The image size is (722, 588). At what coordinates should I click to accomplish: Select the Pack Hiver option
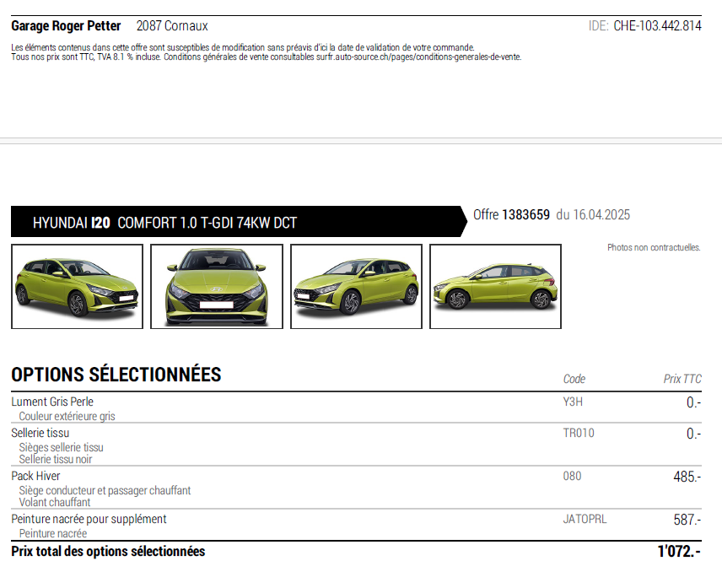tap(35, 476)
